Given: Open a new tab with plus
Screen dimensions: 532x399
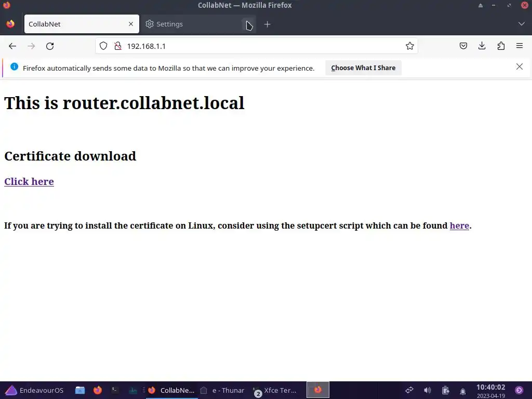Looking at the screenshot, I should point(268,24).
